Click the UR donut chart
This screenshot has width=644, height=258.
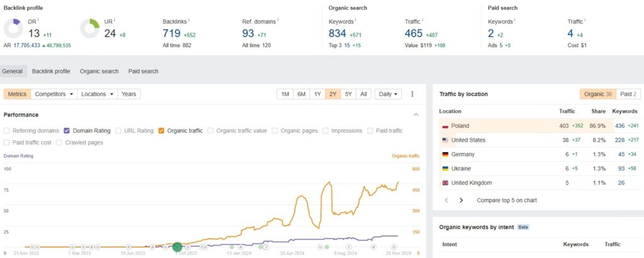[x=89, y=28]
